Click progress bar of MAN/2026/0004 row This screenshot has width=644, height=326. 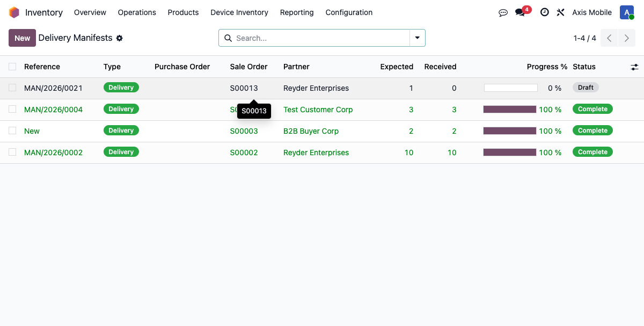pos(510,110)
